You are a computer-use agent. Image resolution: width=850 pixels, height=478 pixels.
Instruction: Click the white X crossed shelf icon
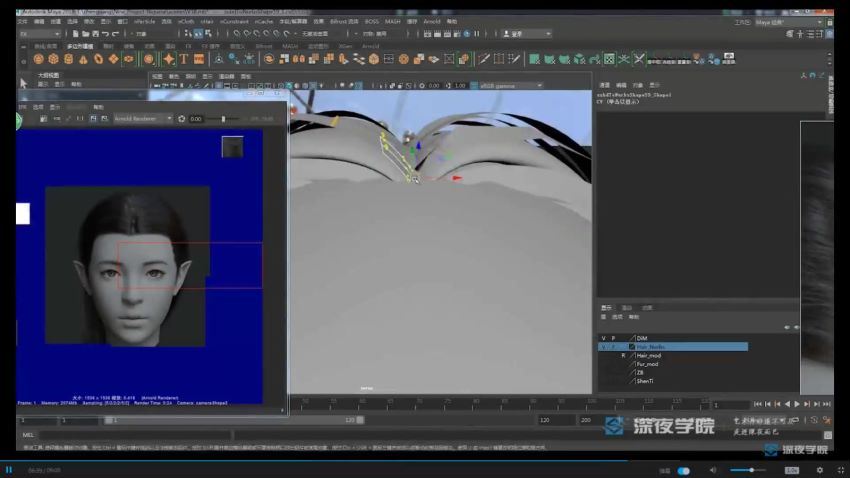[639, 59]
